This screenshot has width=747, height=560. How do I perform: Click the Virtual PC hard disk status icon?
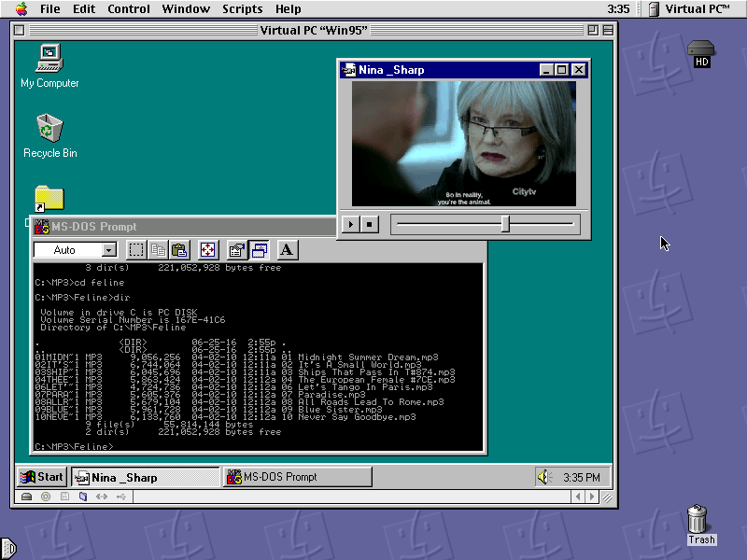coord(27,497)
